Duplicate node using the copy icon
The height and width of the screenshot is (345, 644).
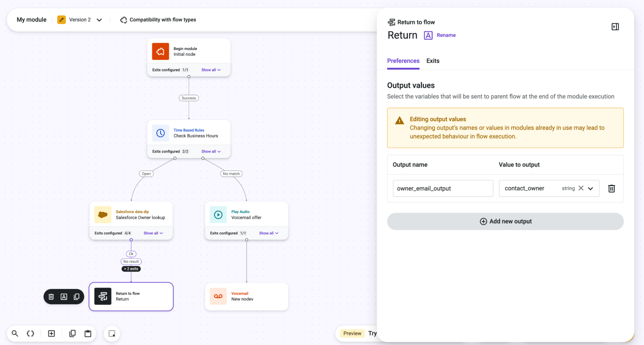point(76,297)
